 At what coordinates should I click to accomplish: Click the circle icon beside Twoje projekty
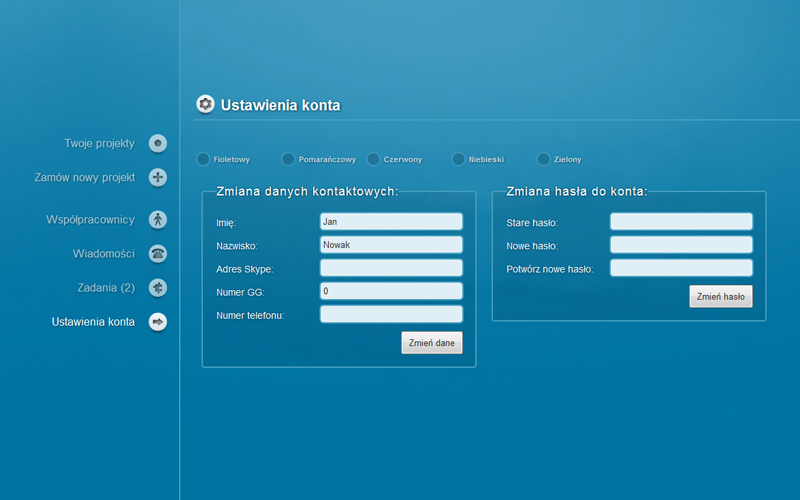coord(158,143)
